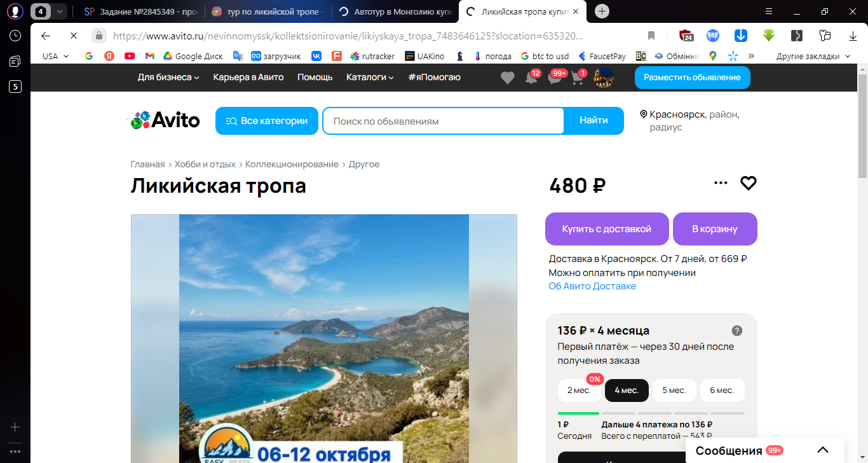Expand the Каталоги dropdown
Viewport: 868px width, 463px height.
(x=370, y=78)
